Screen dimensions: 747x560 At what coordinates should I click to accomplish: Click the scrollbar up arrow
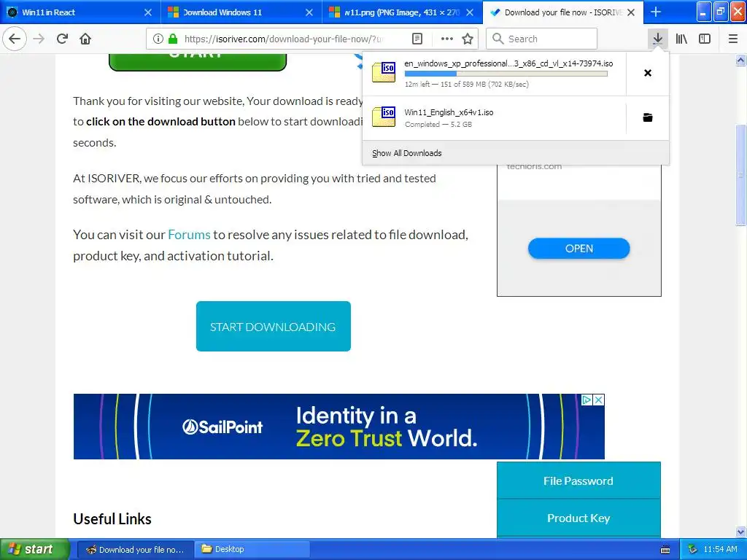[740, 60]
